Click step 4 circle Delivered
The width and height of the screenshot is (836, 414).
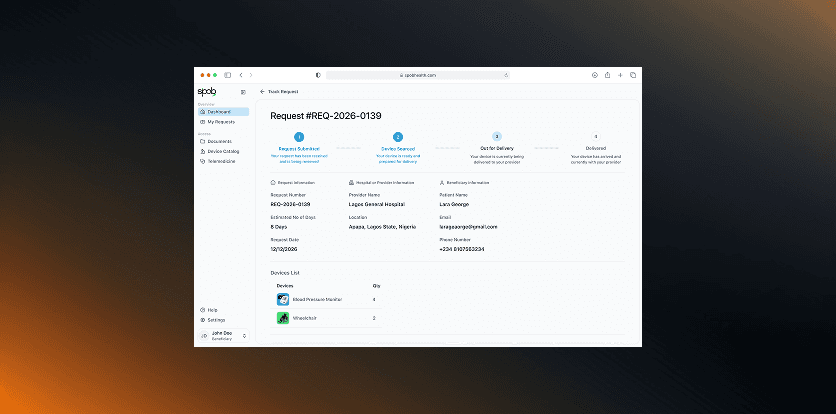click(x=596, y=137)
